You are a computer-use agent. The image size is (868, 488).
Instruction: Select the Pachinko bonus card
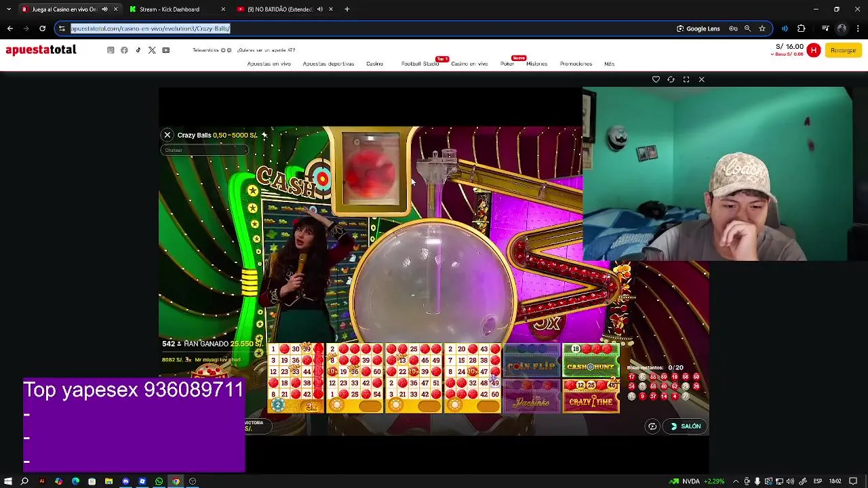pyautogui.click(x=532, y=396)
